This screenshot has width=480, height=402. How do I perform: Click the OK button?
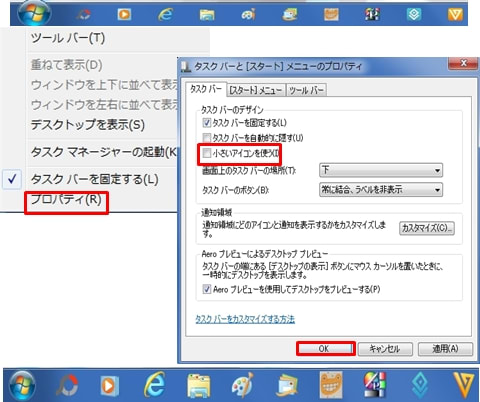[x=325, y=349]
